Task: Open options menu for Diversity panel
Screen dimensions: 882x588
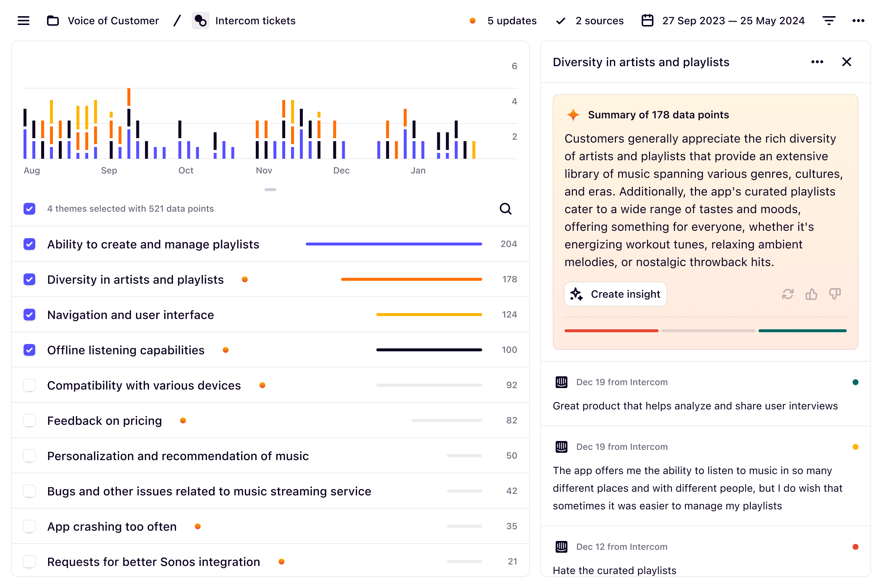Action: (817, 61)
